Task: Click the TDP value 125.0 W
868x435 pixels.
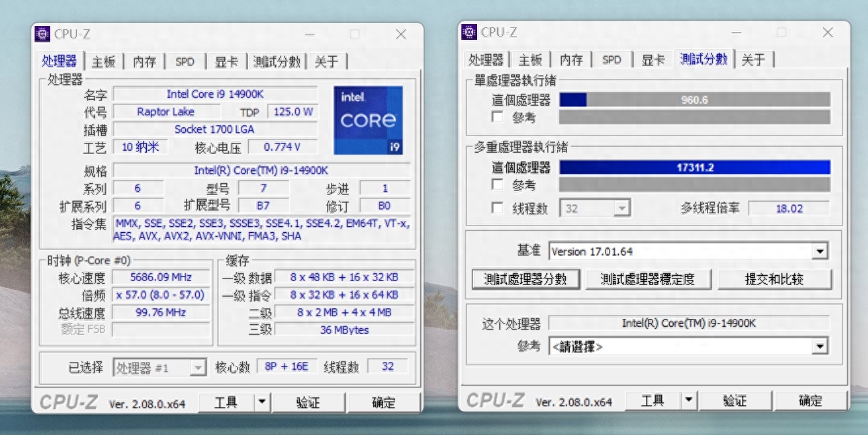Action: point(293,112)
